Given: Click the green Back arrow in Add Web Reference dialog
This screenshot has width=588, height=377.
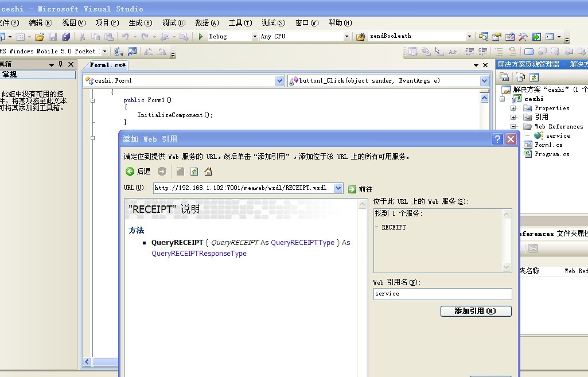Looking at the screenshot, I should [x=130, y=172].
